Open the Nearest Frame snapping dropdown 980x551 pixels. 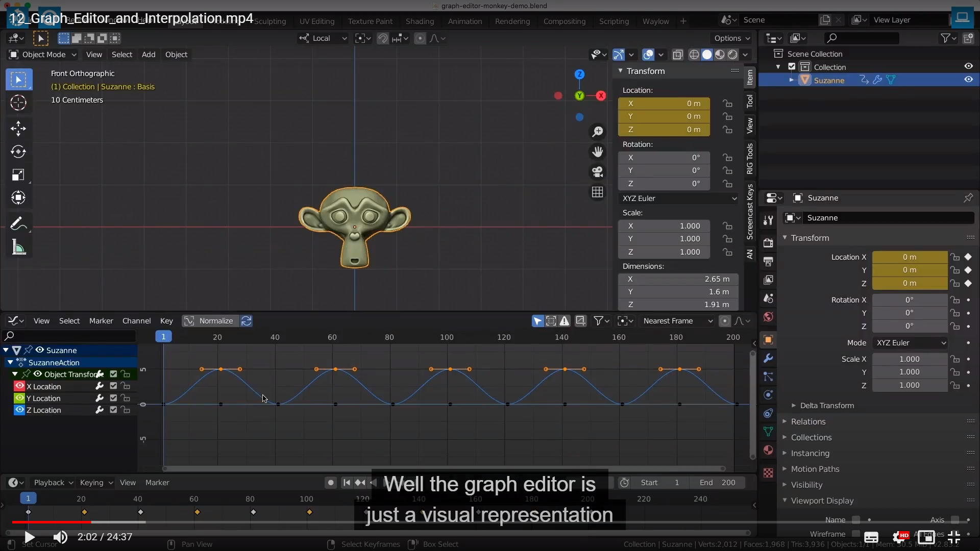(x=677, y=321)
